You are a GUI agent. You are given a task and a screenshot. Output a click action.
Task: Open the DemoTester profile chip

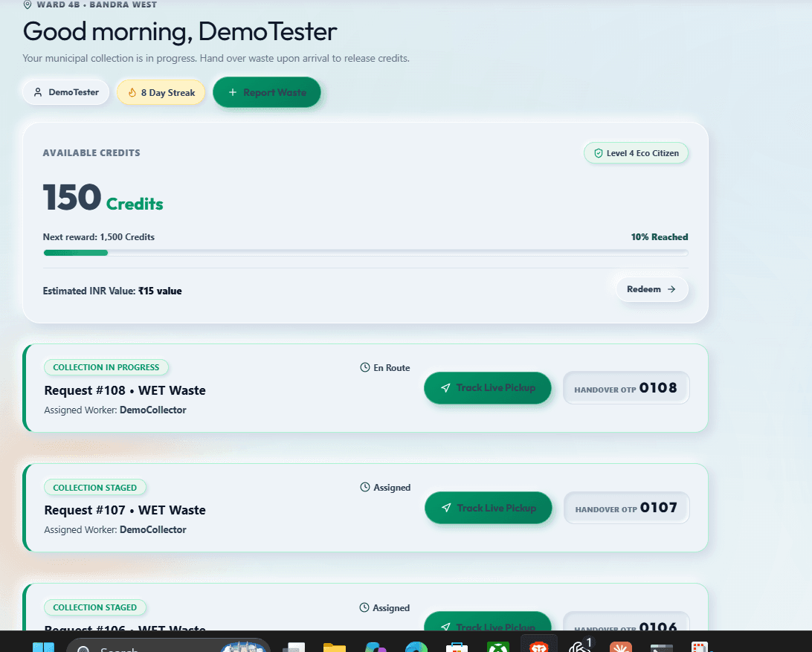coord(65,92)
